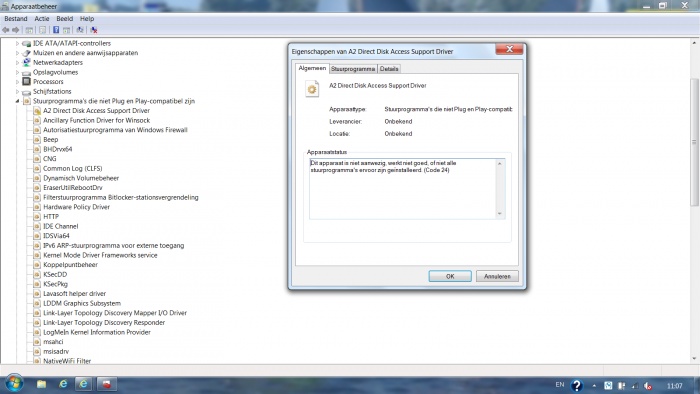The width and height of the screenshot is (700, 394).
Task: Select LDDM Graphics Subsystem entry
Action: 82,303
